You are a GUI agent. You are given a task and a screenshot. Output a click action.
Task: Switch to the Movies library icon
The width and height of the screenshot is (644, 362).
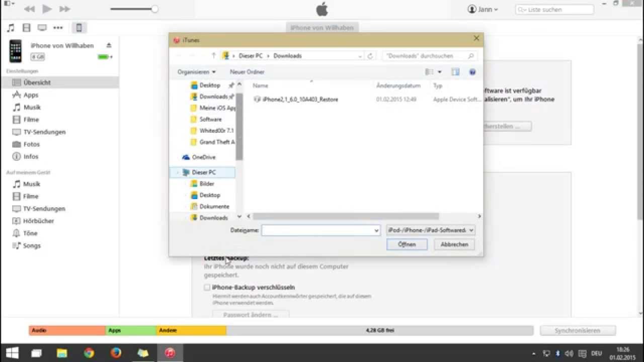tap(27, 28)
